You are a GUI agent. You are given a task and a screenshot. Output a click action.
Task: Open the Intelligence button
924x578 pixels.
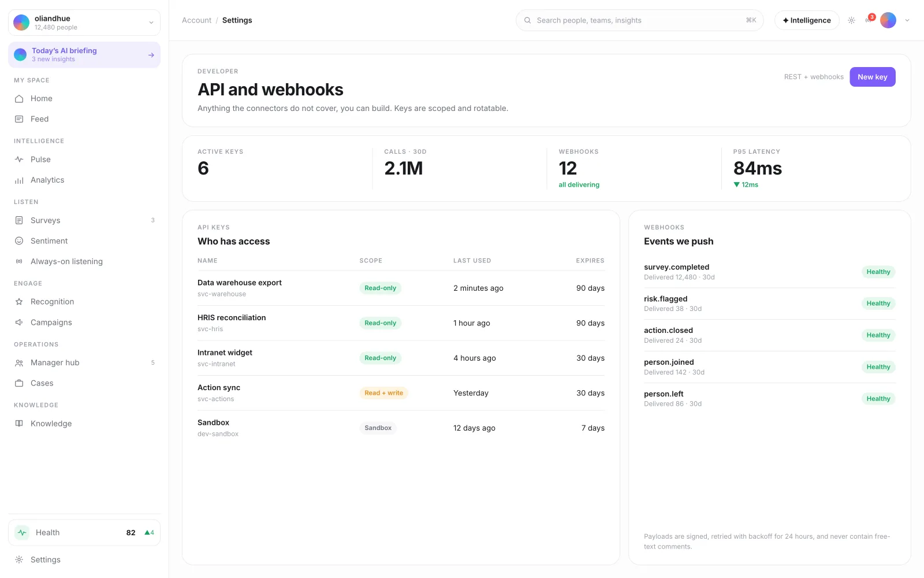(x=807, y=20)
